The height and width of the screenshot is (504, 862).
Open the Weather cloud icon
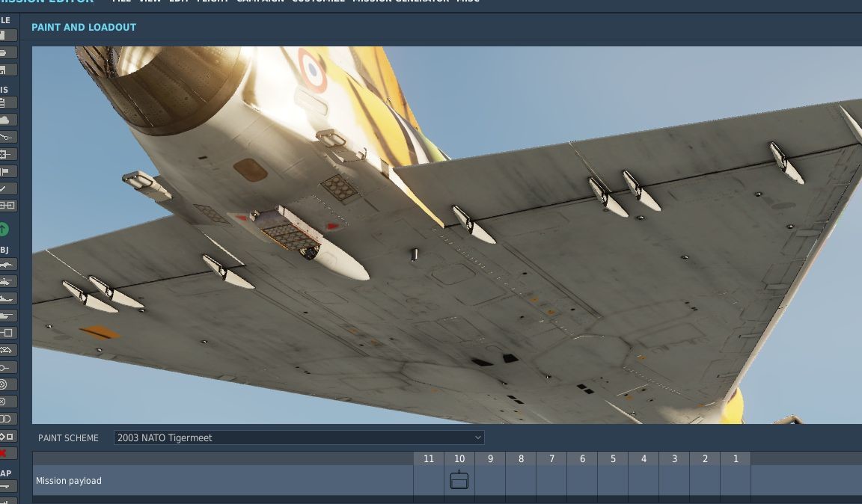7,120
